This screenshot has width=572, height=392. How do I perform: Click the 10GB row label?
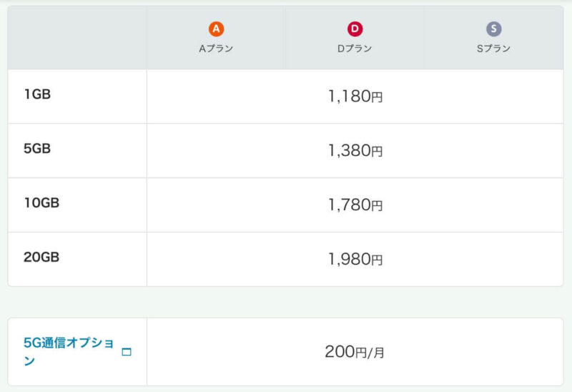[x=41, y=203]
